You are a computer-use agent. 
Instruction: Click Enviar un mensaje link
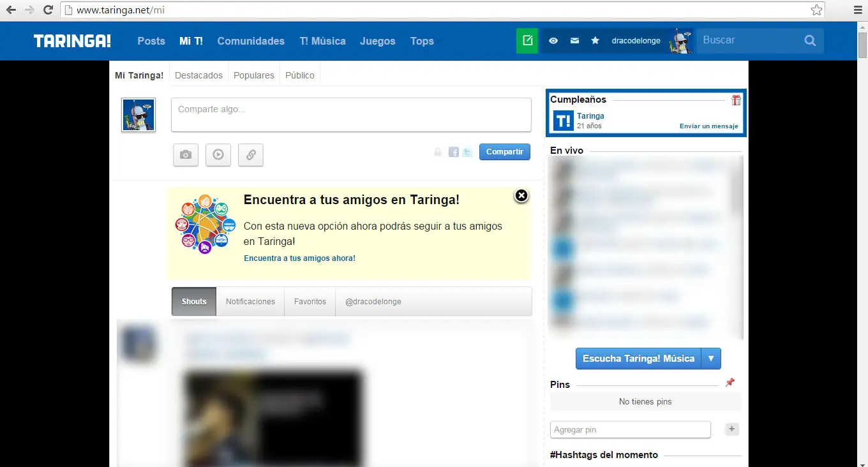(x=708, y=126)
